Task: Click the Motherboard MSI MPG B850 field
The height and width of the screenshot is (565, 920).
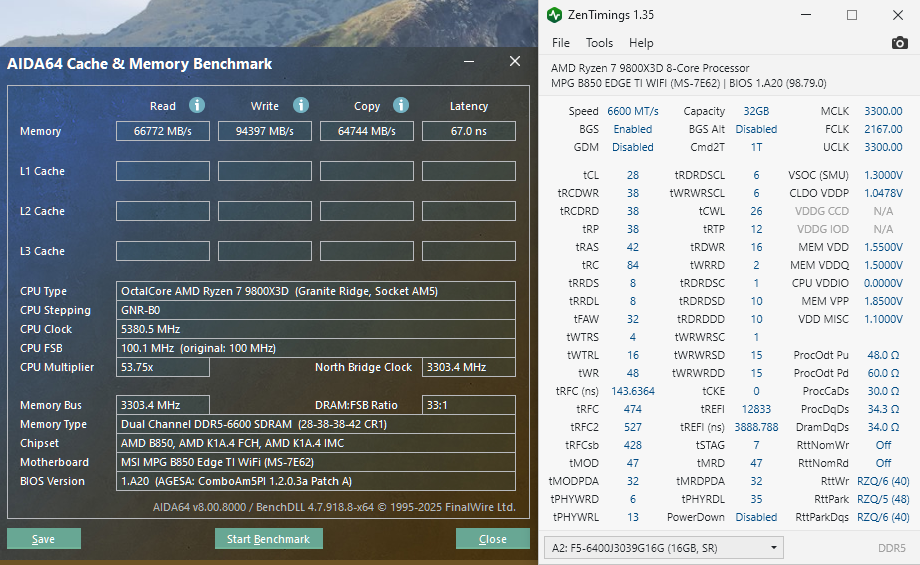Action: [316, 462]
